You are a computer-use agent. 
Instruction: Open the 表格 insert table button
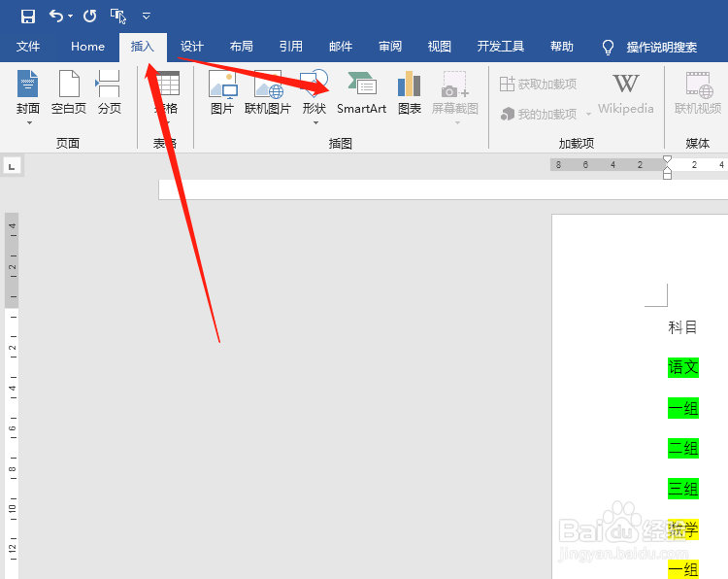coord(166,96)
